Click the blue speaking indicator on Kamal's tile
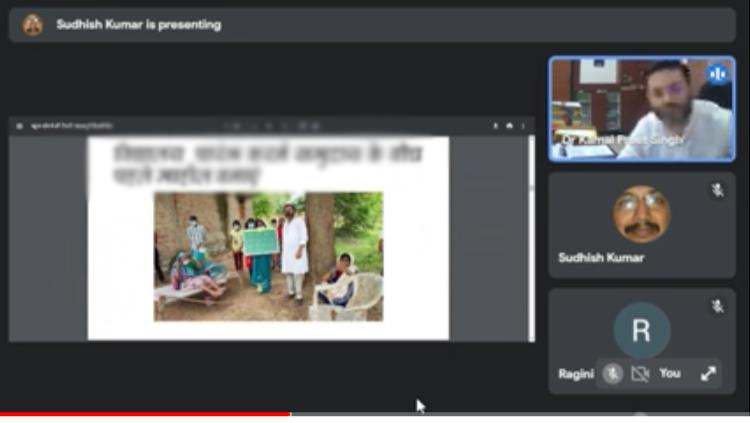Screen dimensions: 750x423 click(717, 74)
